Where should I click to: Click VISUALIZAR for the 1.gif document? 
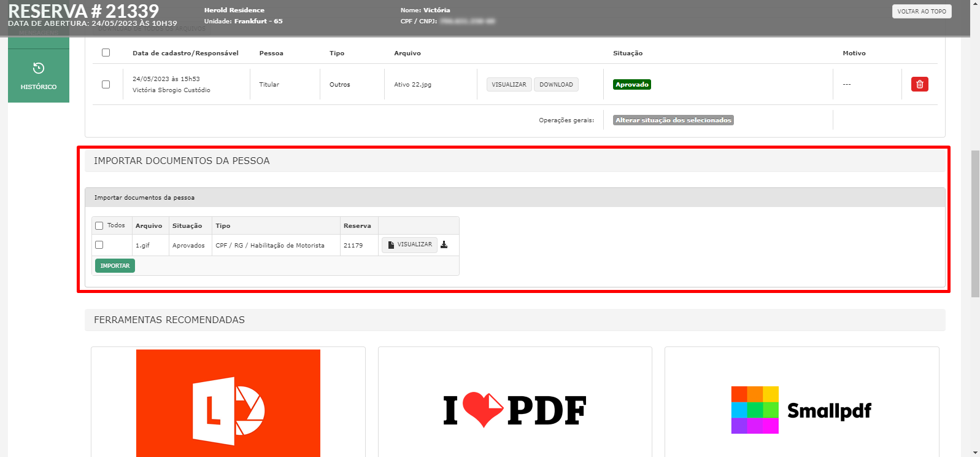click(409, 244)
